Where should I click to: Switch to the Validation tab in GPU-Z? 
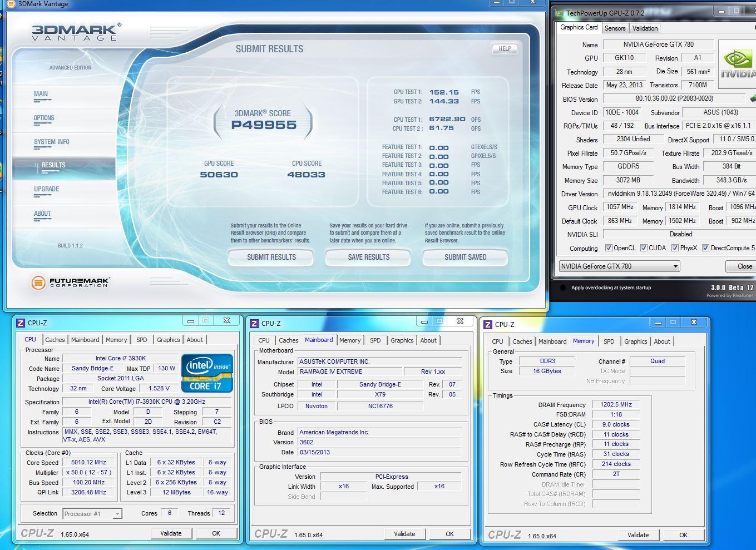[645, 28]
